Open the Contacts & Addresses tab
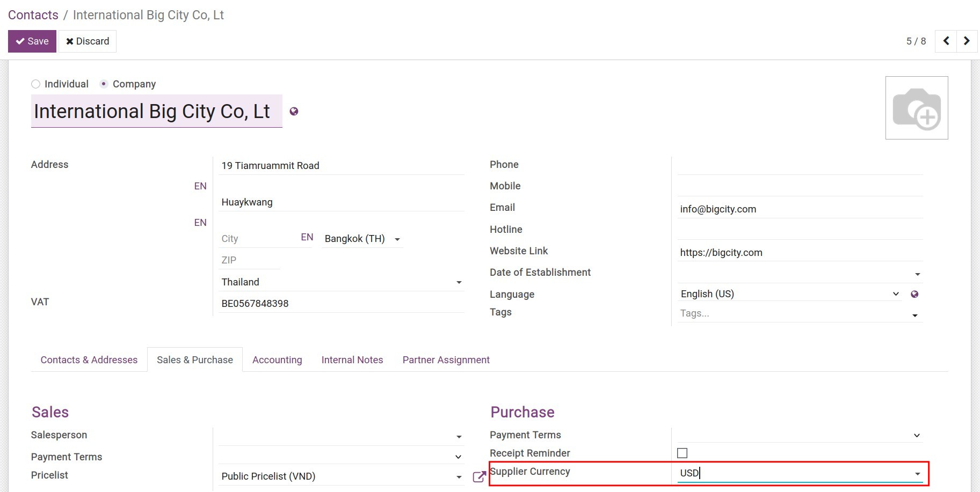This screenshot has height=492, width=980. click(x=89, y=360)
